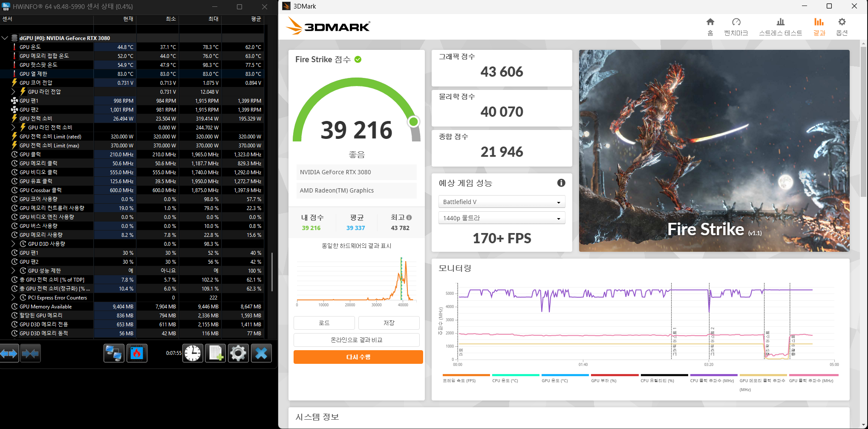Collapse the dGPU NVIDIA GeForce RTX 3080 group
This screenshot has width=868, height=429.
[5, 38]
